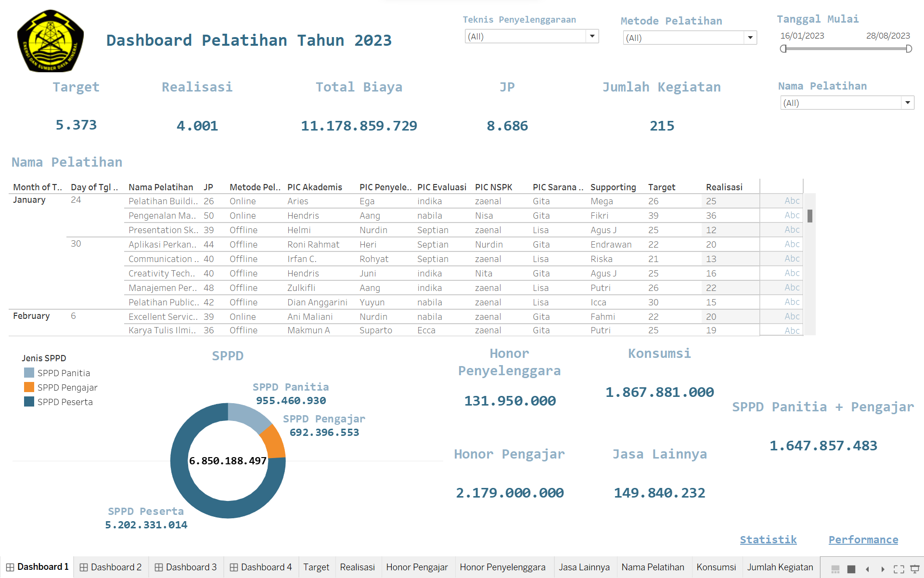This screenshot has width=924, height=578.
Task: Open the Nama Pelatihan filter dropdown
Action: (x=908, y=102)
